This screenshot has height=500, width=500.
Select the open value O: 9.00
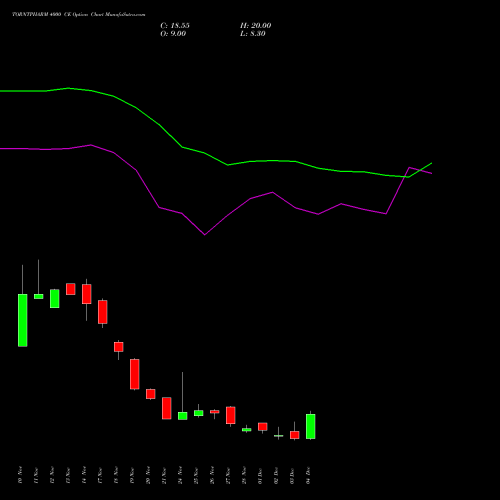click(x=173, y=34)
